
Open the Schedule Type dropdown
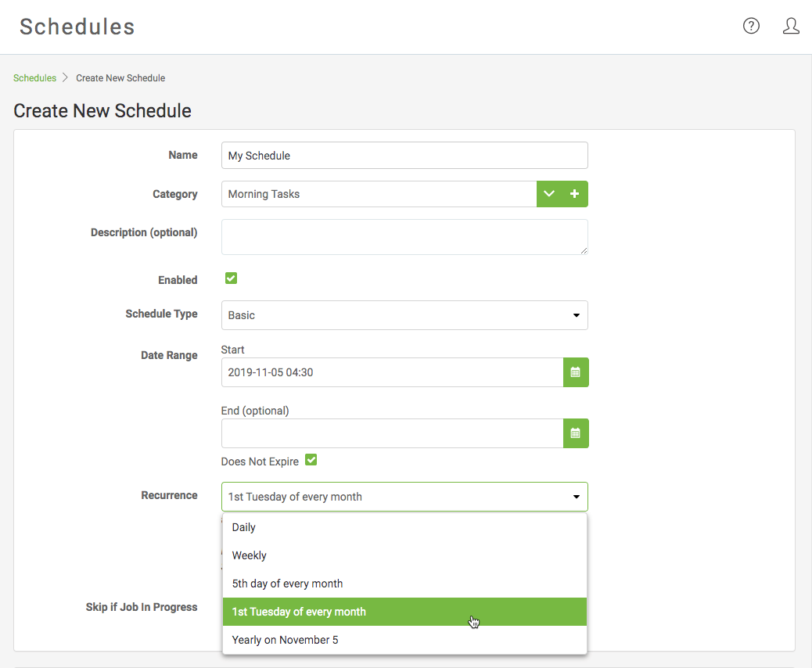click(x=404, y=315)
